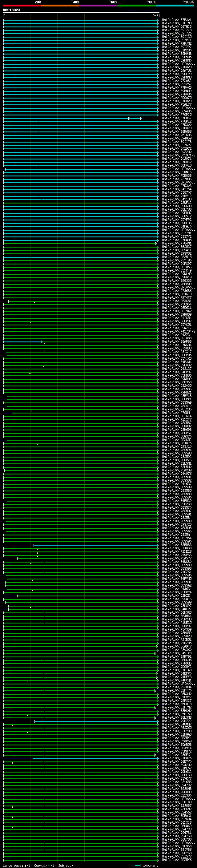The width and height of the screenshot is (197, 868).
Task: Select the label UniRef100_B4FR97
Action: 176,372
